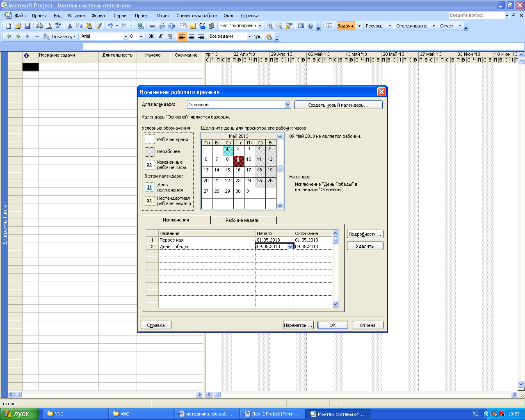Open a file with the folder icon

18,26
